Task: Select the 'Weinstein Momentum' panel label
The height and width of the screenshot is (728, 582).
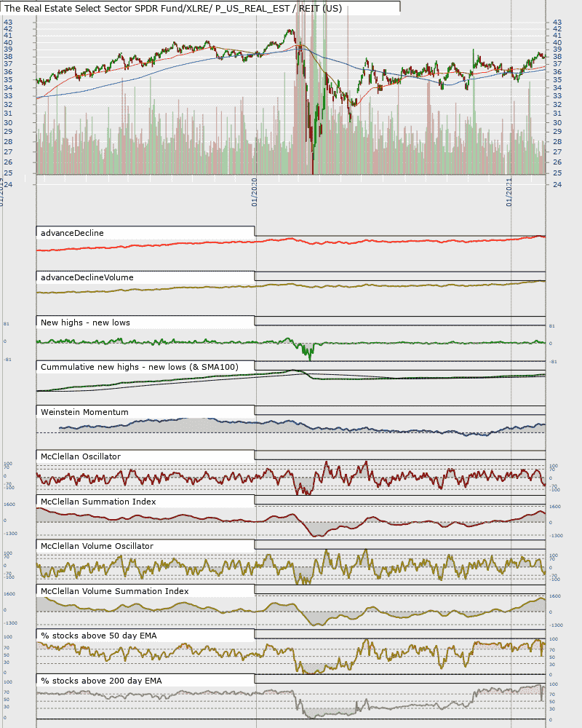Action: coord(84,412)
